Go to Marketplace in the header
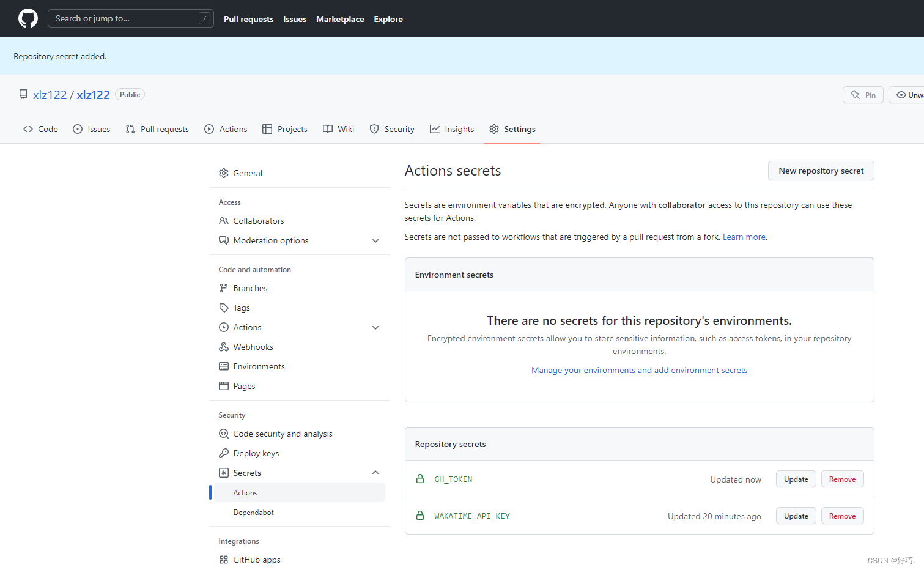 340,19
